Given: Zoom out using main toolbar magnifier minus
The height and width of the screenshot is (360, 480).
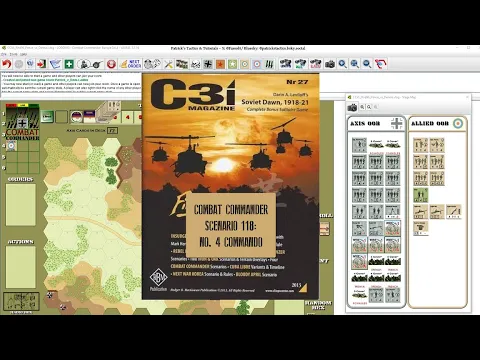Looking at the screenshot, I should (367, 64).
